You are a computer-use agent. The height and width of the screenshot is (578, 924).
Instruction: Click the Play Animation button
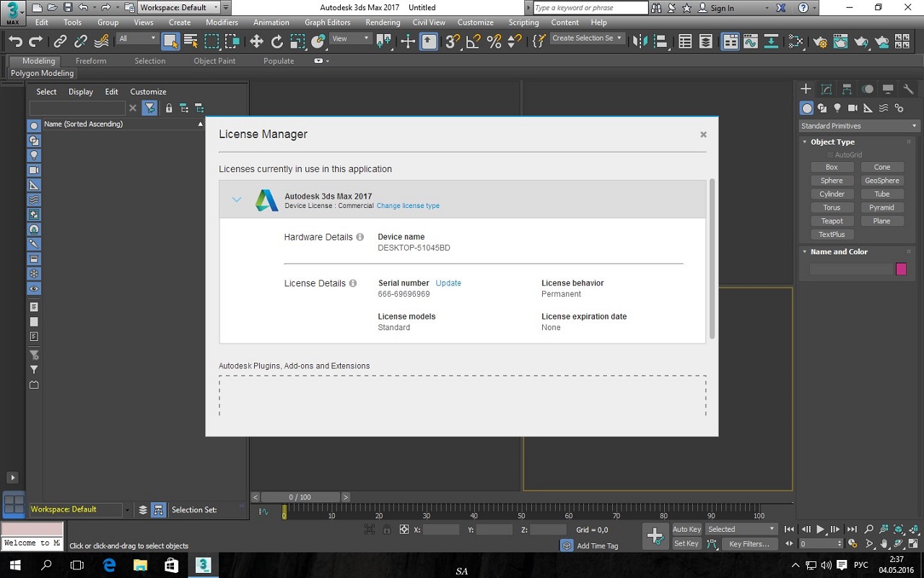pos(820,530)
